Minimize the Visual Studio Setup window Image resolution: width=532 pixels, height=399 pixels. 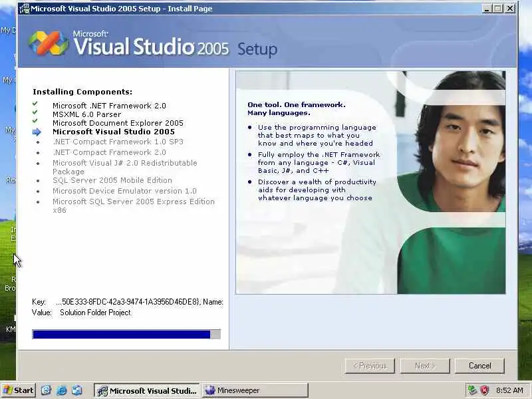[x=487, y=9]
